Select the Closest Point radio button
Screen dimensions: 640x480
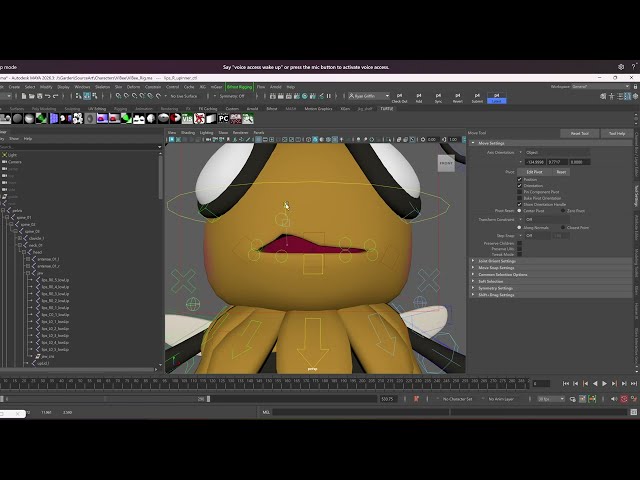563,227
